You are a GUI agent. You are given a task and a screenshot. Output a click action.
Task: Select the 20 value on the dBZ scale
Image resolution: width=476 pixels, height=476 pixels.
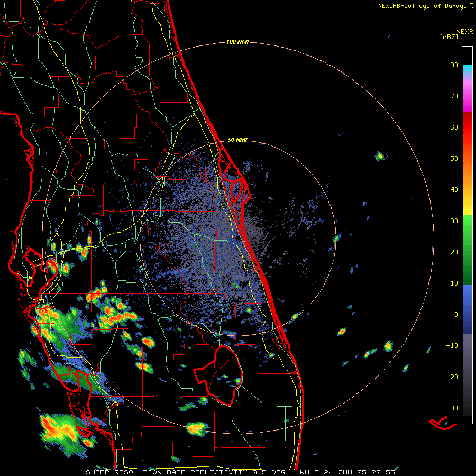pos(454,252)
